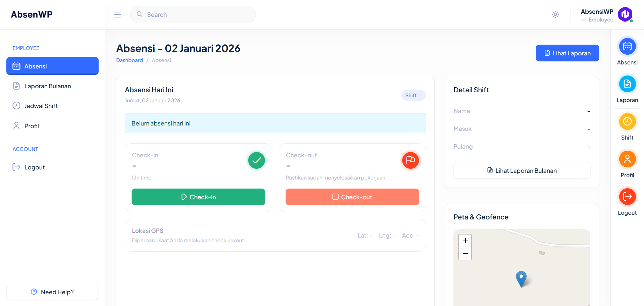The height and width of the screenshot is (306, 644).
Task: Click the AbsensiWP avatar with online status dot
Action: click(x=625, y=14)
